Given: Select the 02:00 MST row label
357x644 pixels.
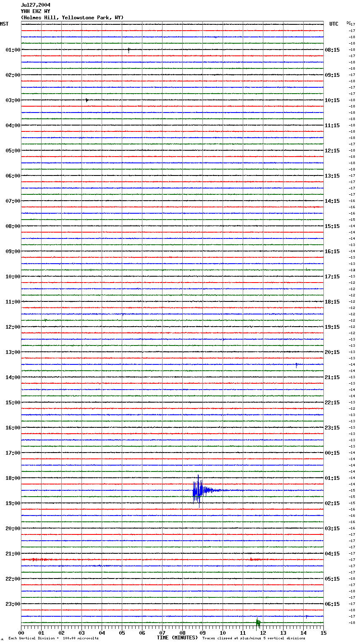Looking at the screenshot, I should pos(13,75).
